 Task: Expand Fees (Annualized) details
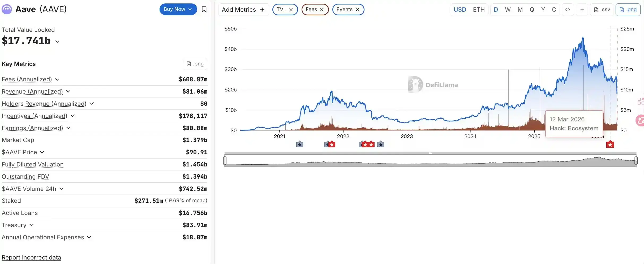(57, 79)
